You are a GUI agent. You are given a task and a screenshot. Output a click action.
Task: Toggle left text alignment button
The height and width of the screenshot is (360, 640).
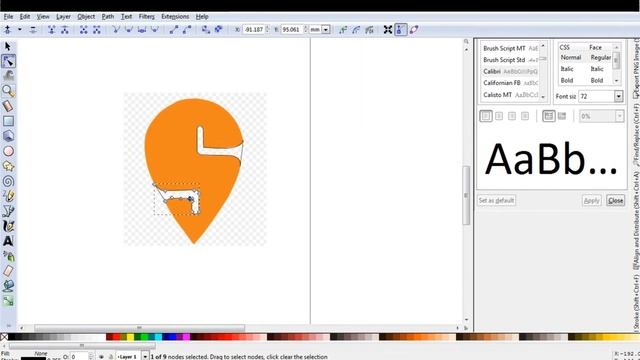(486, 116)
